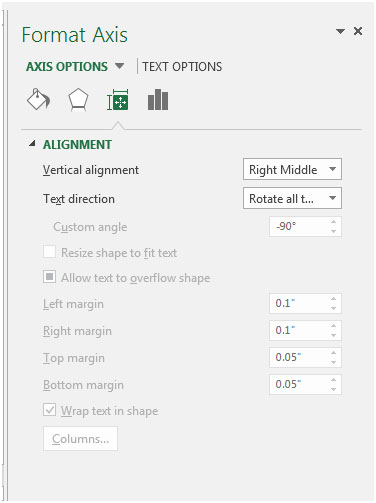The width and height of the screenshot is (376, 503).
Task: Uncheck Wrap text in shape
Action: click(x=49, y=410)
